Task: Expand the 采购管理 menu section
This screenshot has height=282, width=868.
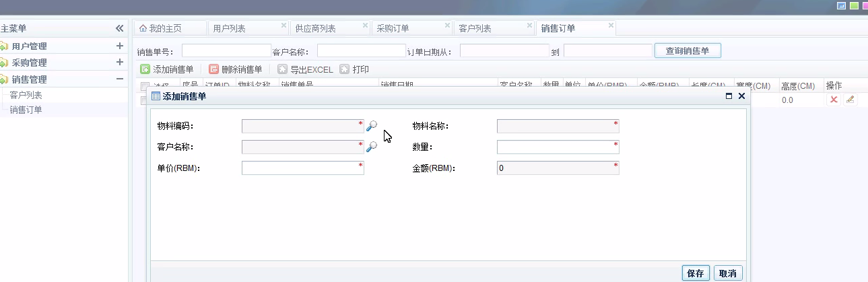Action: [120, 63]
